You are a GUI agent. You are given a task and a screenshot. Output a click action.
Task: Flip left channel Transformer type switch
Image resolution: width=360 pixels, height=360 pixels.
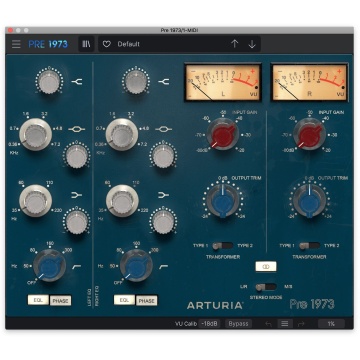(223, 246)
